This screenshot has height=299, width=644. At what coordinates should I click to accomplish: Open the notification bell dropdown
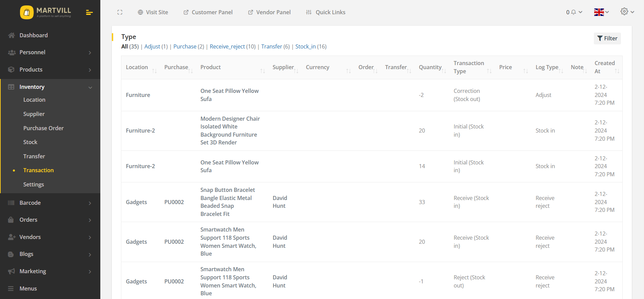point(574,12)
